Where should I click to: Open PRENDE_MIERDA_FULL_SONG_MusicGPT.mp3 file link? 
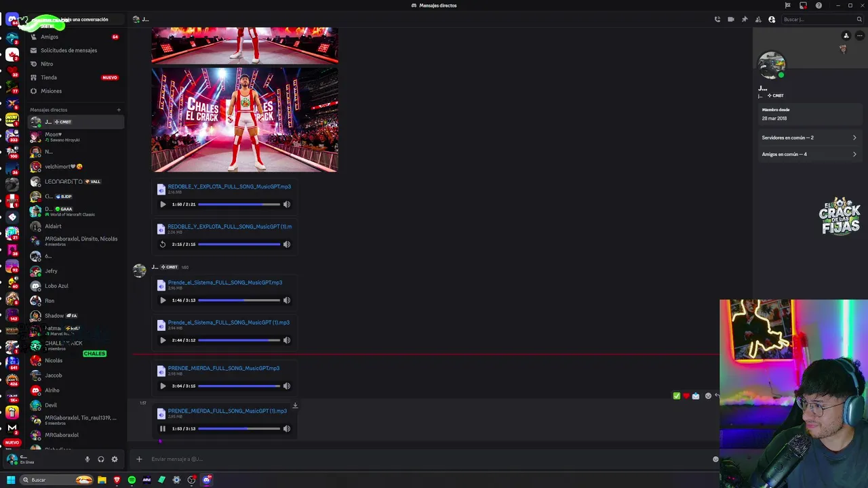point(224,368)
